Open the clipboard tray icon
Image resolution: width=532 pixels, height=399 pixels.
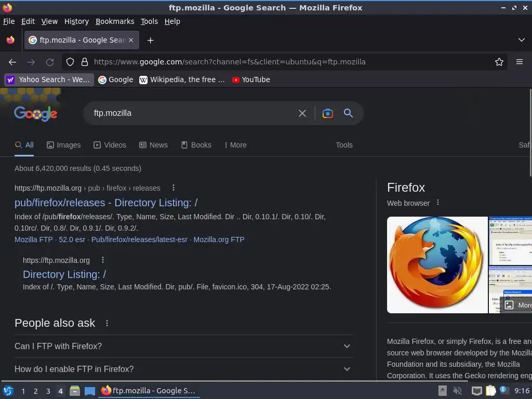(x=490, y=391)
